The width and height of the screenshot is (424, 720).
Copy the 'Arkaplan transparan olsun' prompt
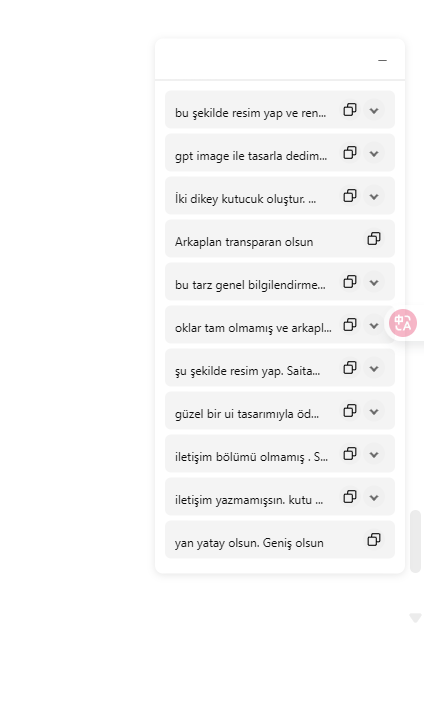click(374, 239)
